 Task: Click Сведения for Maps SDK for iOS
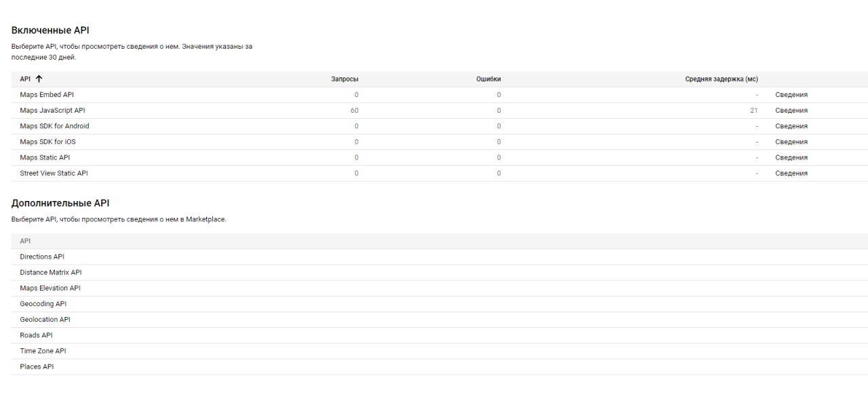(791, 142)
